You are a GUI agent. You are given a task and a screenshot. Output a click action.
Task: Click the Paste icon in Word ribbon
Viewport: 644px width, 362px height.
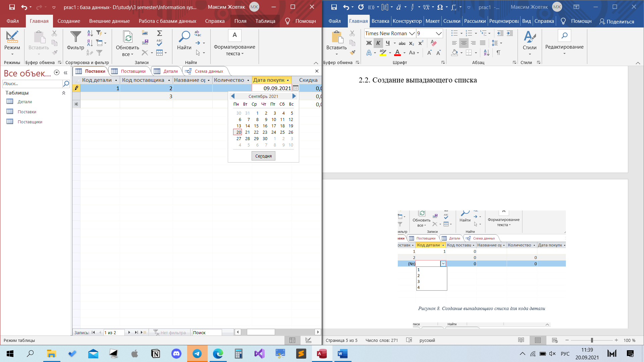pos(336,37)
